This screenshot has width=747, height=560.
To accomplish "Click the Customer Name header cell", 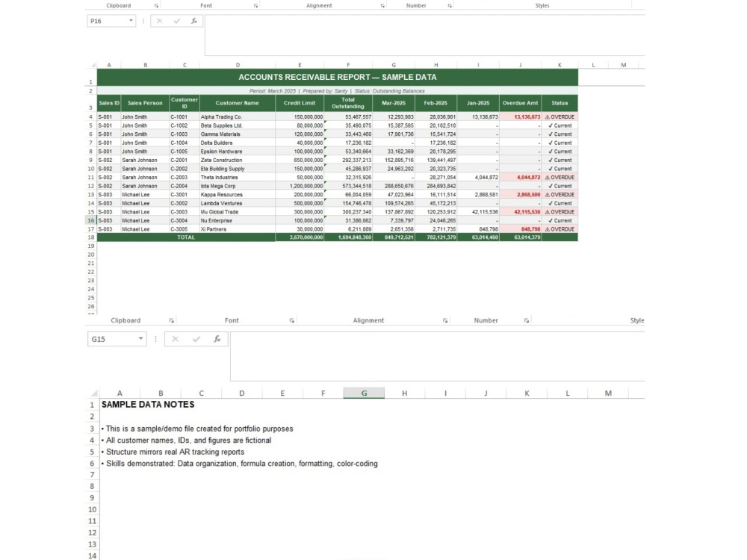I will 238,103.
